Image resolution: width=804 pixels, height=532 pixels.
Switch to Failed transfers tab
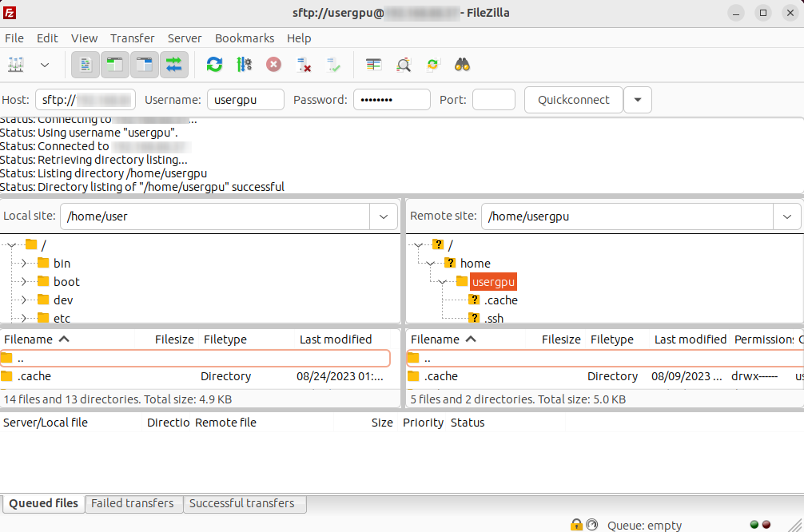point(133,503)
